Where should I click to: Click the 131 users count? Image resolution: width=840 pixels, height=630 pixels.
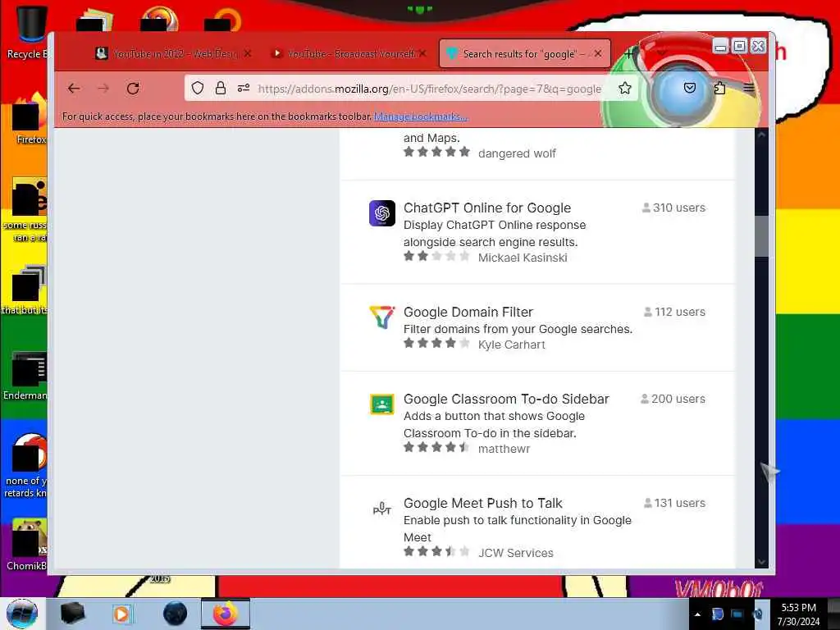674,503
